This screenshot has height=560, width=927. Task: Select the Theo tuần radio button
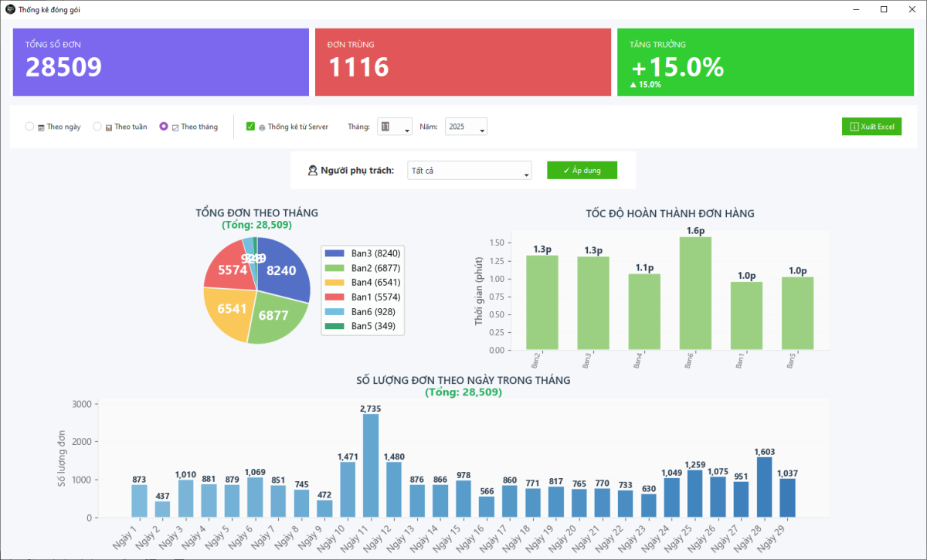point(97,126)
